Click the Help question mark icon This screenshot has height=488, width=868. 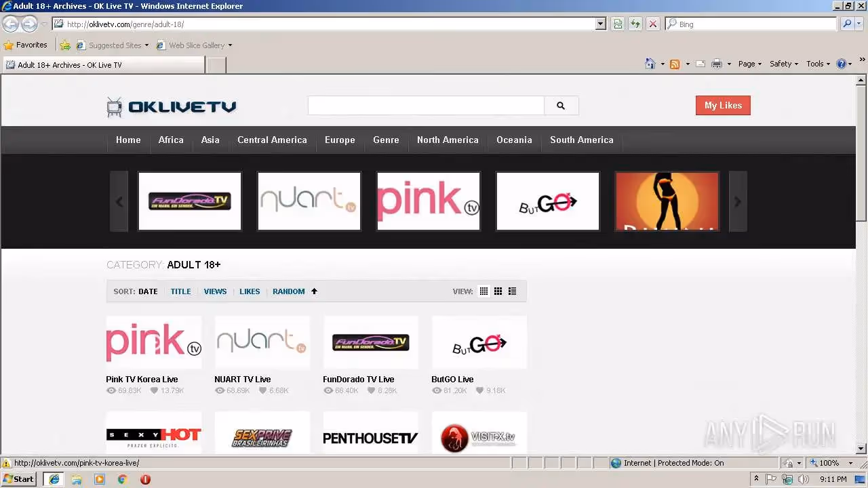pyautogui.click(x=842, y=64)
